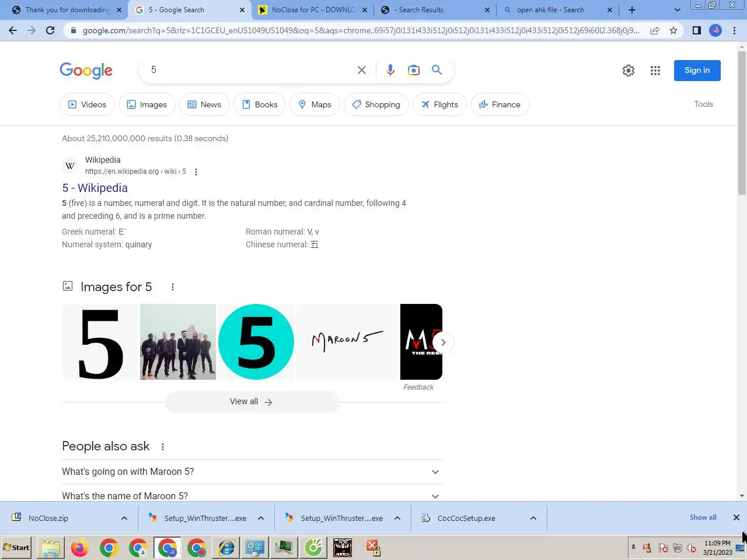Go back using the browser back arrow
Viewport: 747px width, 560px height.
coord(13,30)
